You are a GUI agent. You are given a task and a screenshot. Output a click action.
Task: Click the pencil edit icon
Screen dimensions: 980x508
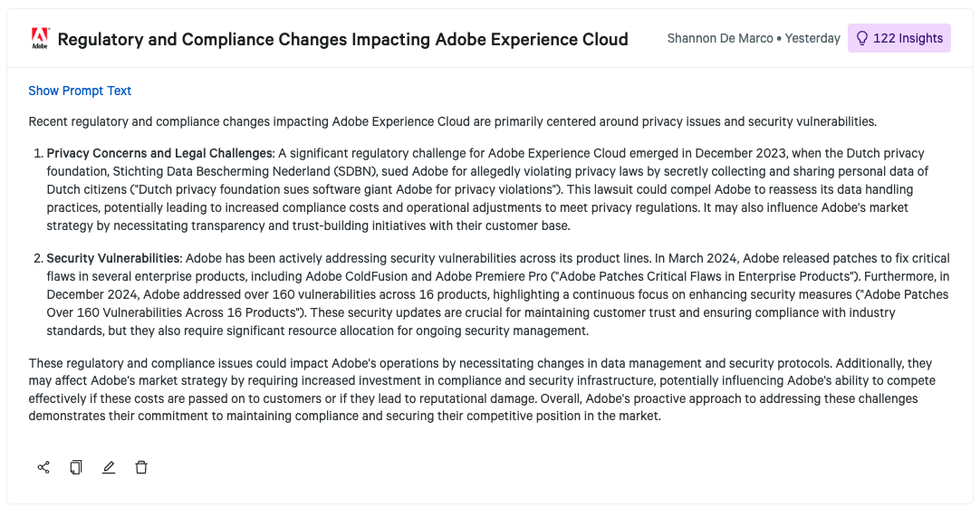[109, 467]
